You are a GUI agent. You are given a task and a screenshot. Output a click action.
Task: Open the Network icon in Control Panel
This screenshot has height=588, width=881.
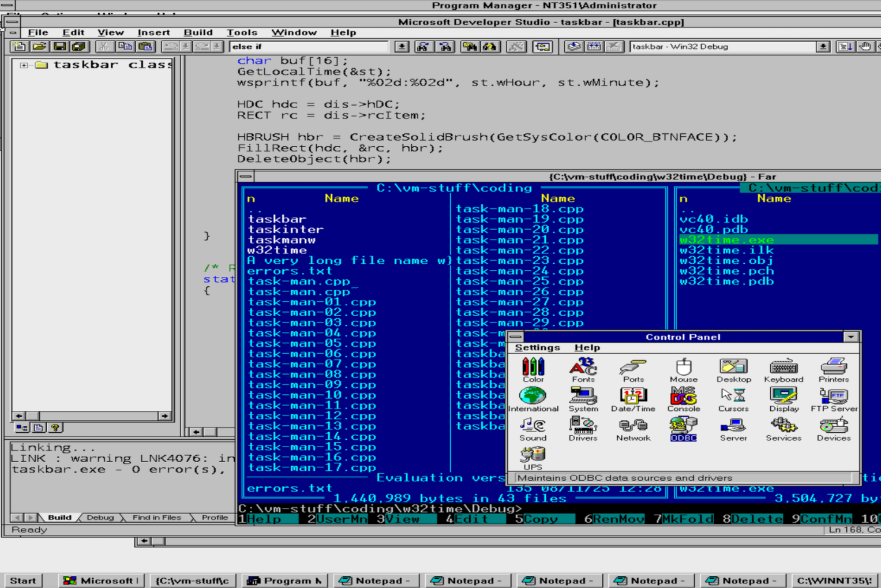(633, 429)
